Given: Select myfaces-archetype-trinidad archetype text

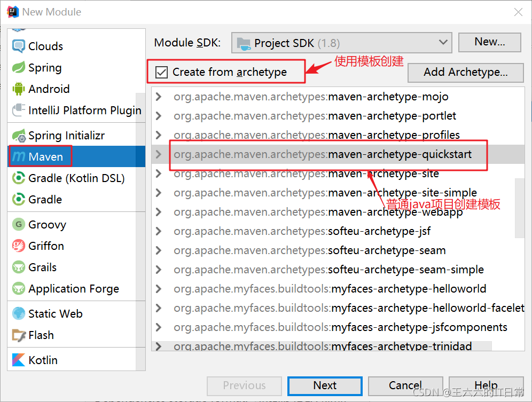Looking at the screenshot, I should pyautogui.click(x=323, y=346).
